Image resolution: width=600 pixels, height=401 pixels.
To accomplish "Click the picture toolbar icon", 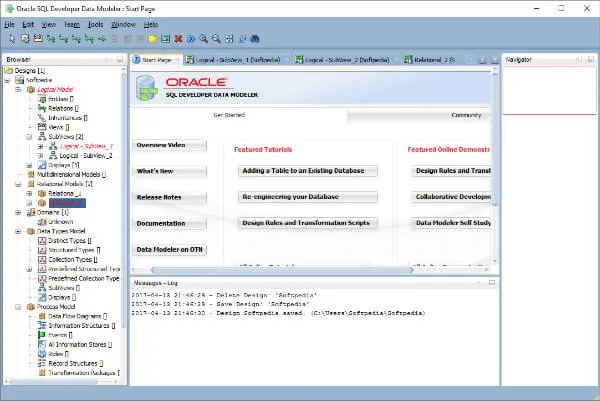I will tap(165, 39).
